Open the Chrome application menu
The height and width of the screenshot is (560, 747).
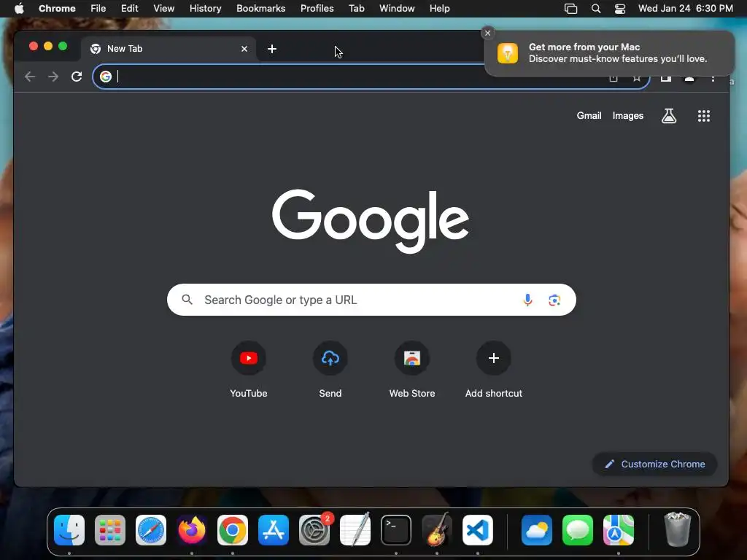[x=57, y=9]
